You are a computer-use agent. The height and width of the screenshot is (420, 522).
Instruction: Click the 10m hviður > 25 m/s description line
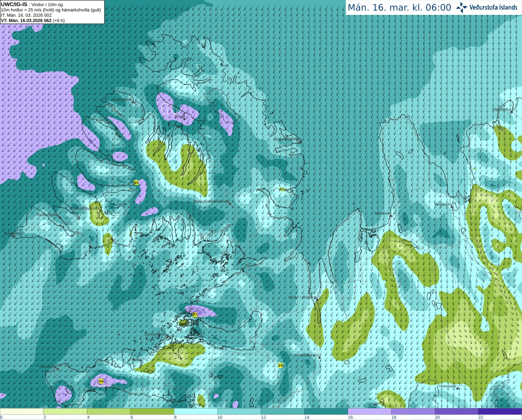click(x=51, y=10)
